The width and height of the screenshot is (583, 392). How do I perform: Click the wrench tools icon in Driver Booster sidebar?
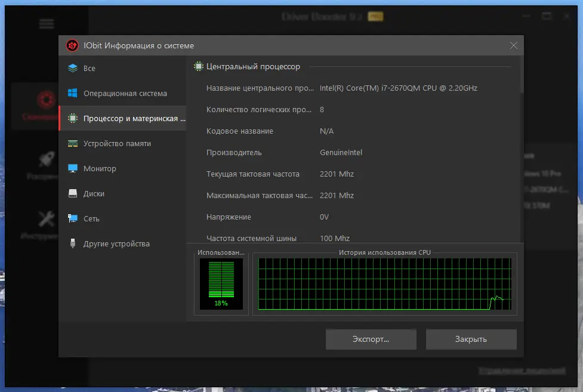(47, 219)
